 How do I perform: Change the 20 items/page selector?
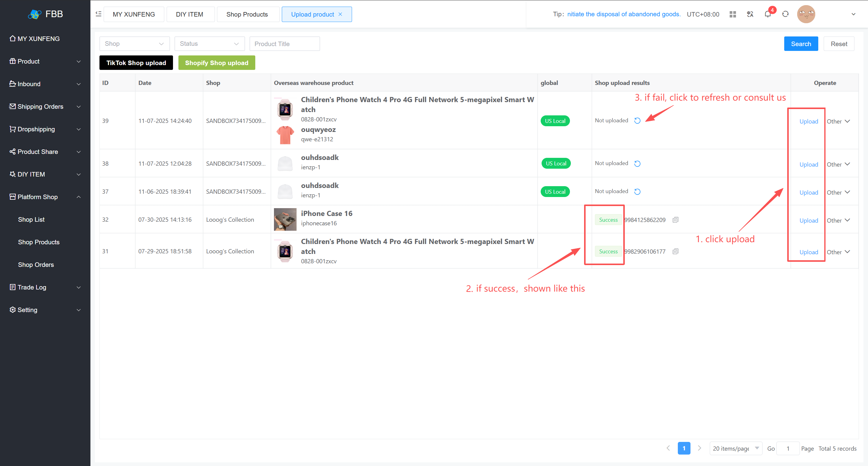click(x=736, y=448)
